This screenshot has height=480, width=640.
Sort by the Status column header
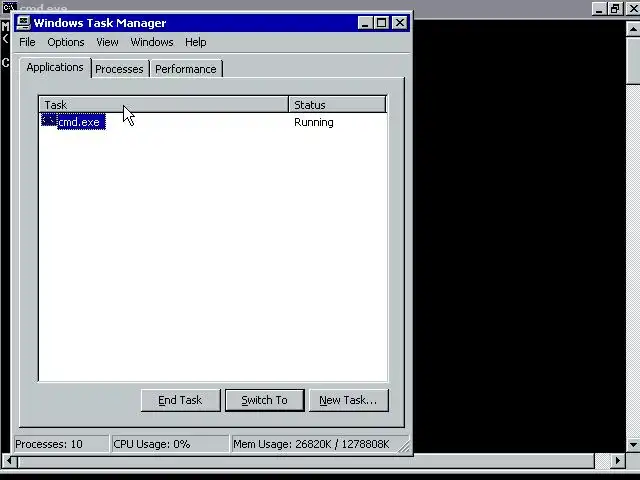pos(337,104)
